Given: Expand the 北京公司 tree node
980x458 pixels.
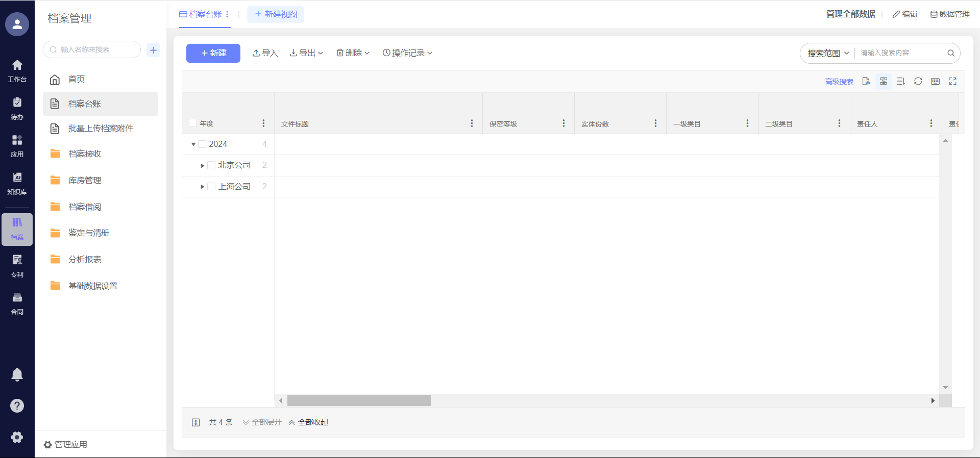Looking at the screenshot, I should [x=203, y=166].
